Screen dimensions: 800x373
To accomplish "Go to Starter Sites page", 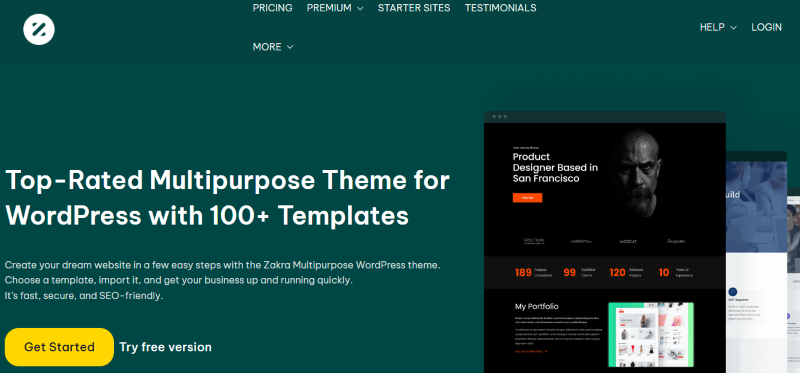I will coord(414,8).
